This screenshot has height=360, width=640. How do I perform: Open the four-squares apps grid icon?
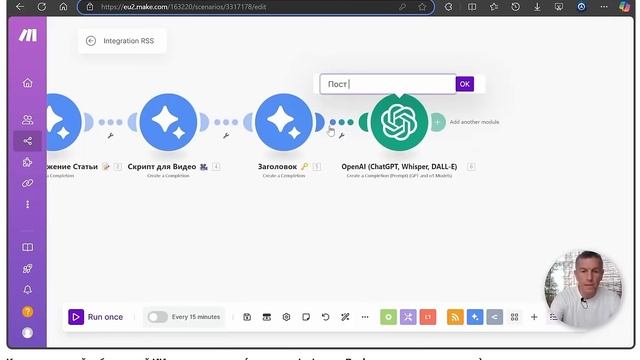(514, 317)
